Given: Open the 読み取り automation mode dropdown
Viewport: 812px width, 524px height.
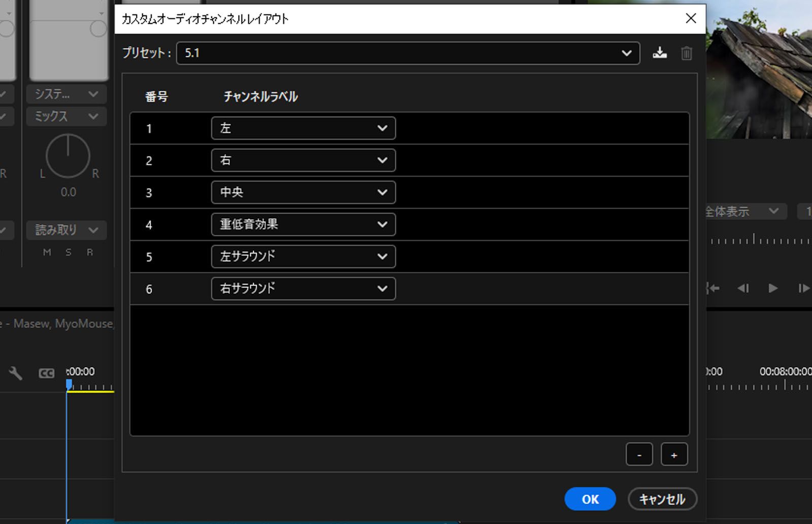Looking at the screenshot, I should click(66, 230).
